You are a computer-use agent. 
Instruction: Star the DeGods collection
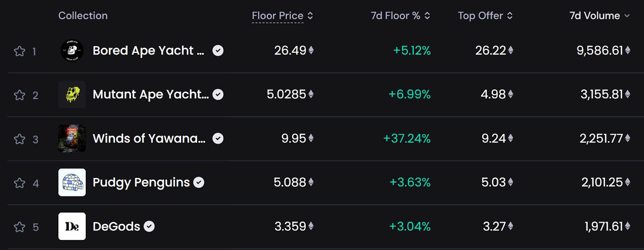coord(19,227)
